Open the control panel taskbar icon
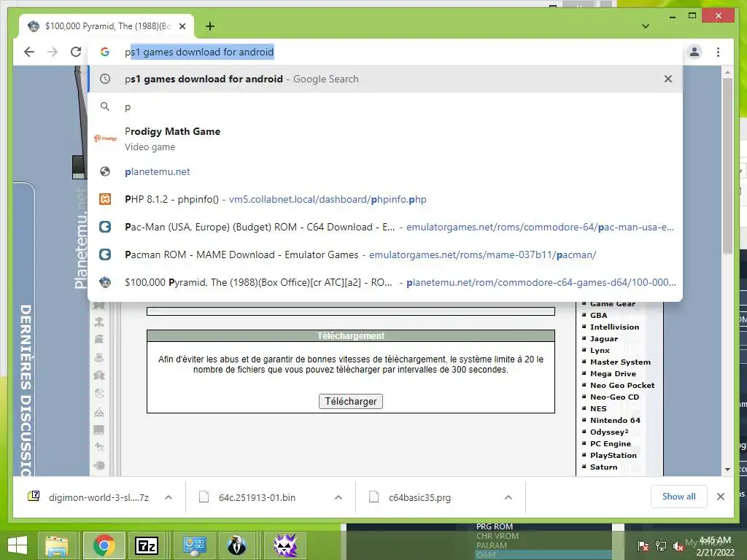Image resolution: width=747 pixels, height=560 pixels. (194, 545)
